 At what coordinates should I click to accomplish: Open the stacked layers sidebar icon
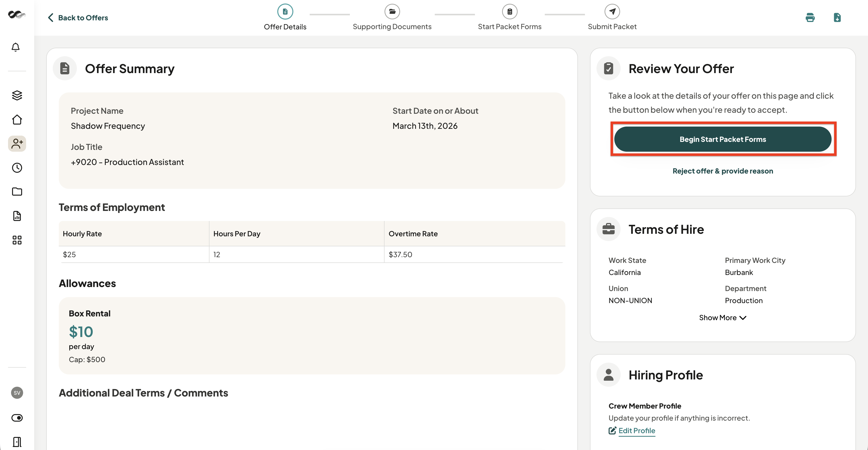(x=17, y=95)
